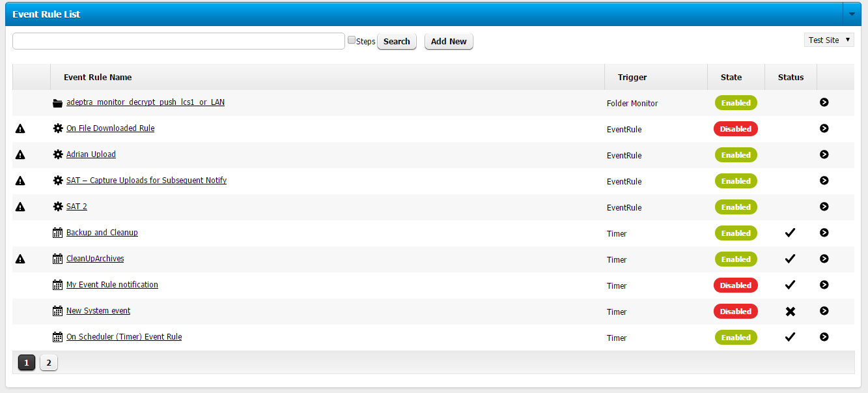
Task: Click the Search button
Action: coord(397,41)
